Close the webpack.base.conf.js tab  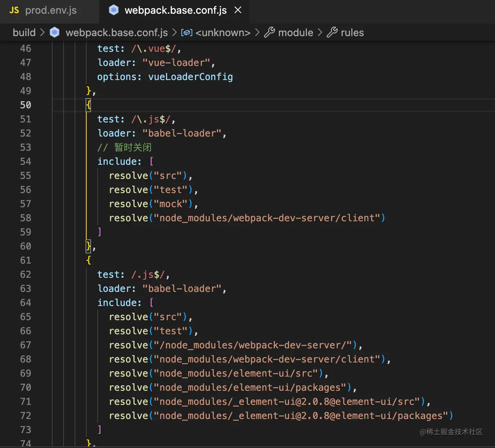pyautogui.click(x=238, y=10)
